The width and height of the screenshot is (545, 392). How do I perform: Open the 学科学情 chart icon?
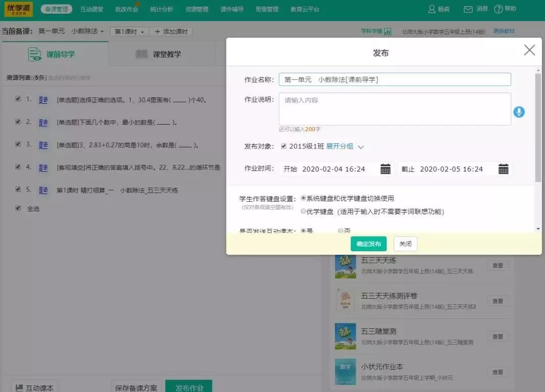point(387,32)
